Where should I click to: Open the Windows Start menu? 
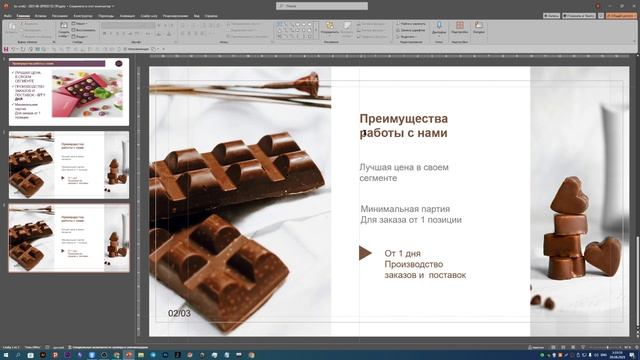click(x=6, y=356)
